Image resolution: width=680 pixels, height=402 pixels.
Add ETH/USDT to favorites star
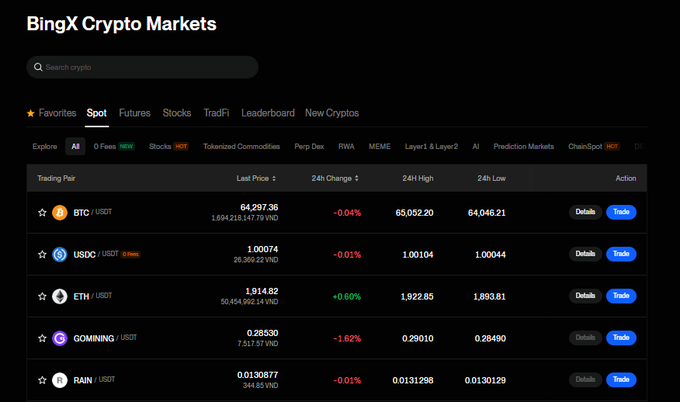(x=42, y=297)
